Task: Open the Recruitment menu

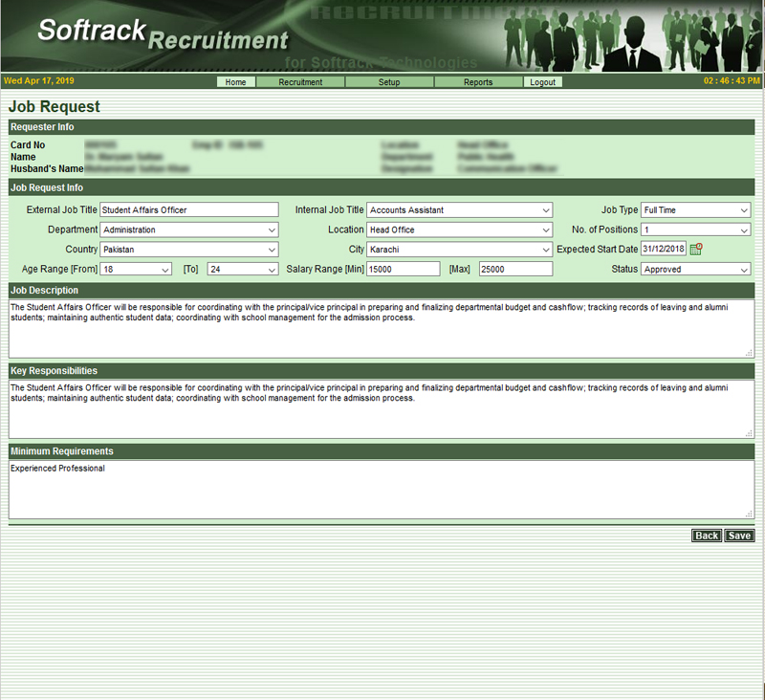Action: tap(300, 82)
